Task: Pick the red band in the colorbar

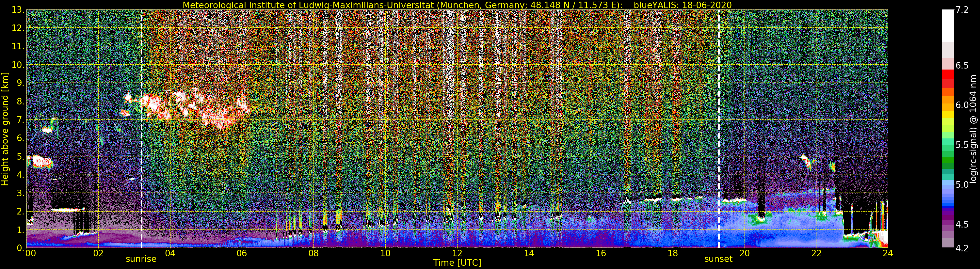Action: pos(948,75)
